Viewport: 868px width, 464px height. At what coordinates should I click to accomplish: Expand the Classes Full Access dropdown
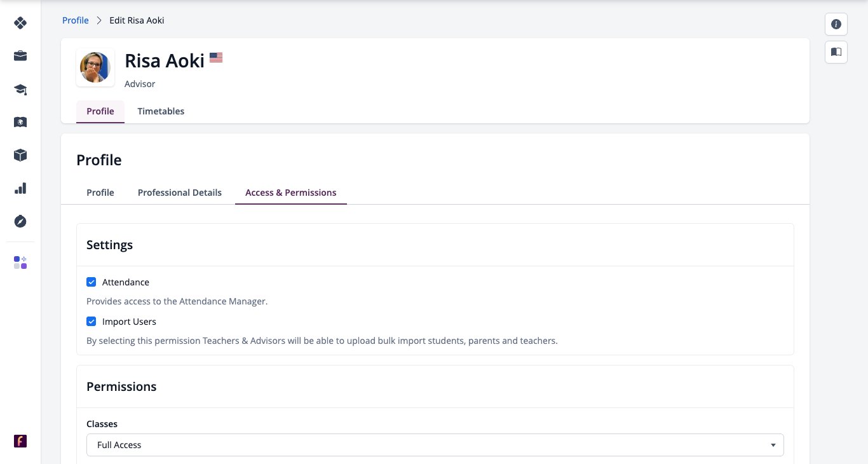(x=435, y=445)
